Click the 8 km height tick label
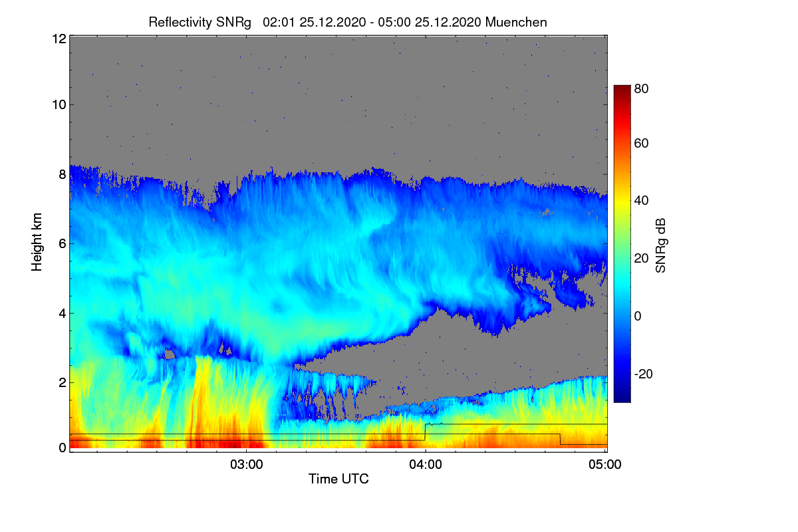The width and height of the screenshot is (798, 532). [x=61, y=174]
